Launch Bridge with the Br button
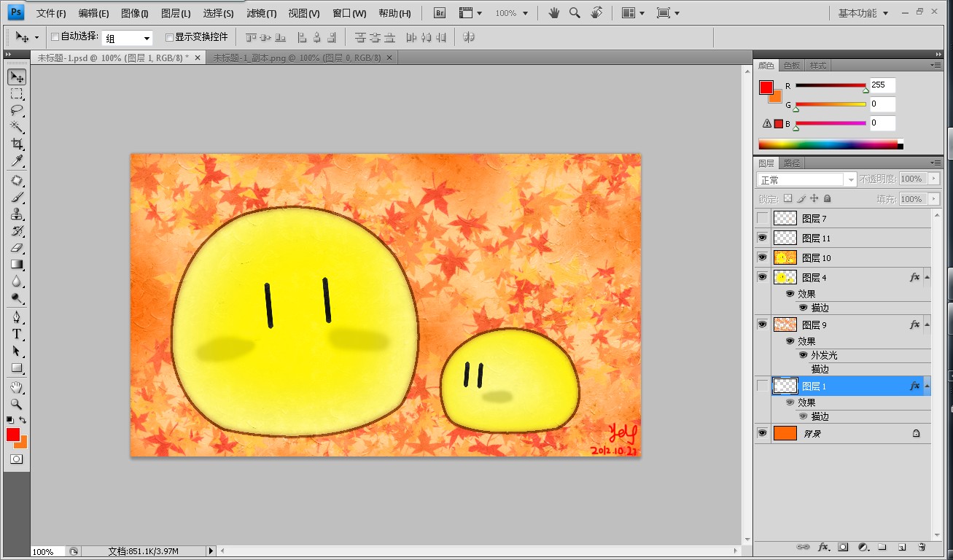This screenshot has height=560, width=953. (440, 13)
